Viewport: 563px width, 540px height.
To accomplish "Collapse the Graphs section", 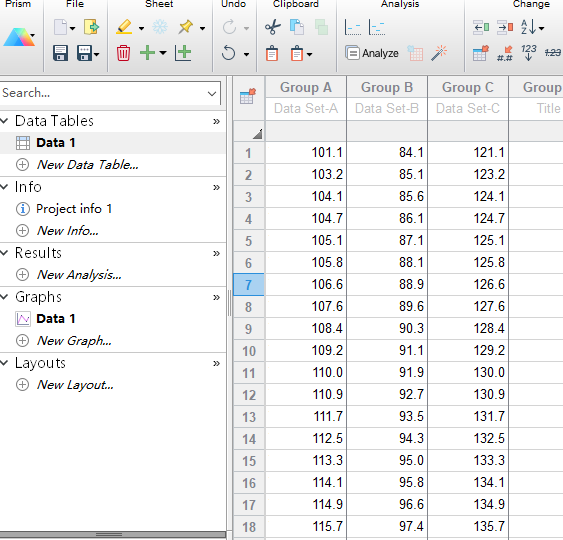I will point(4,297).
